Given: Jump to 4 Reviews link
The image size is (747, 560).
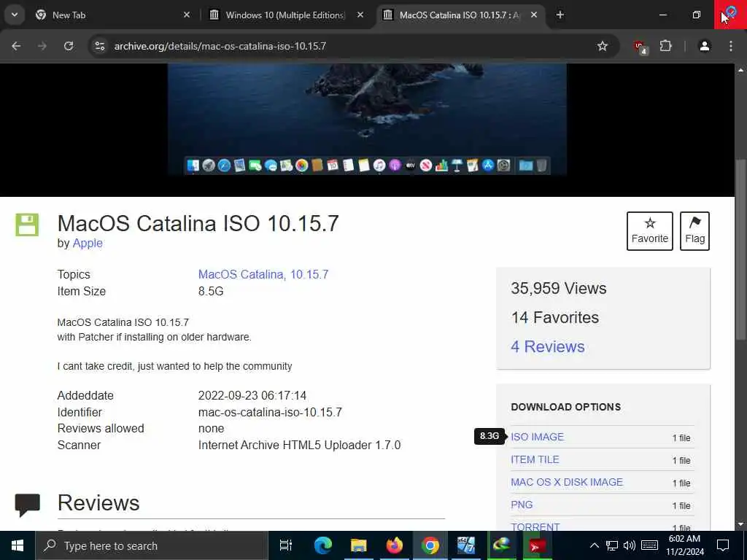Looking at the screenshot, I should point(547,346).
